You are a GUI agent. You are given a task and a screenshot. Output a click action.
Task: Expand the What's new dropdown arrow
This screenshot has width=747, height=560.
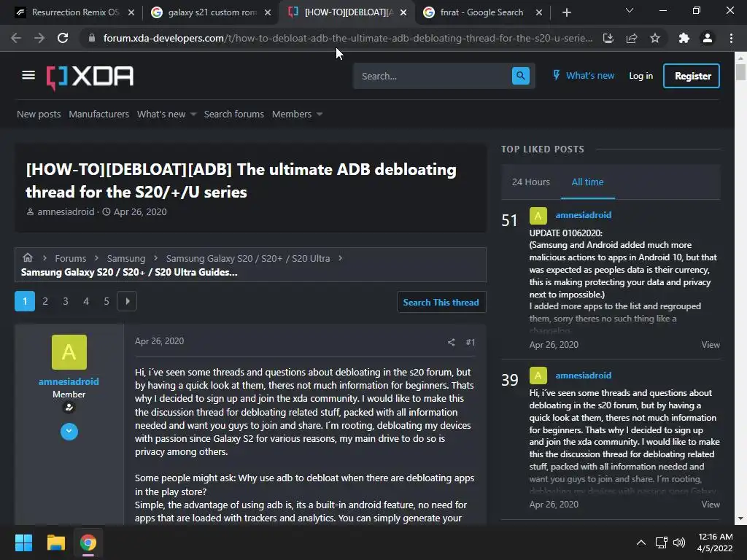[x=193, y=114]
